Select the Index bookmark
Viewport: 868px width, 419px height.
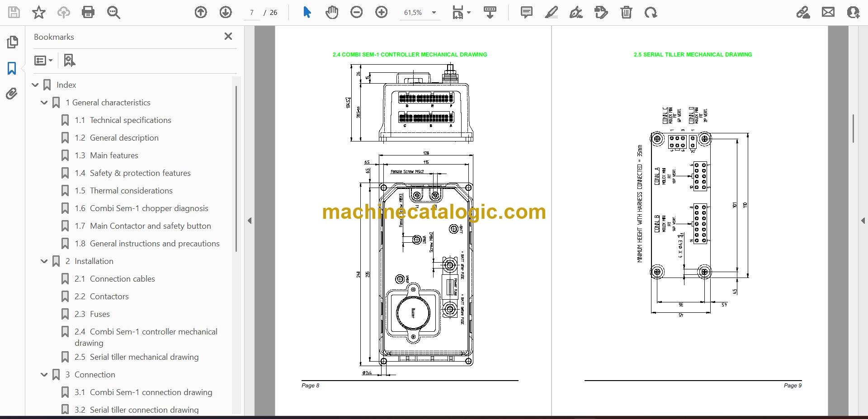(66, 85)
